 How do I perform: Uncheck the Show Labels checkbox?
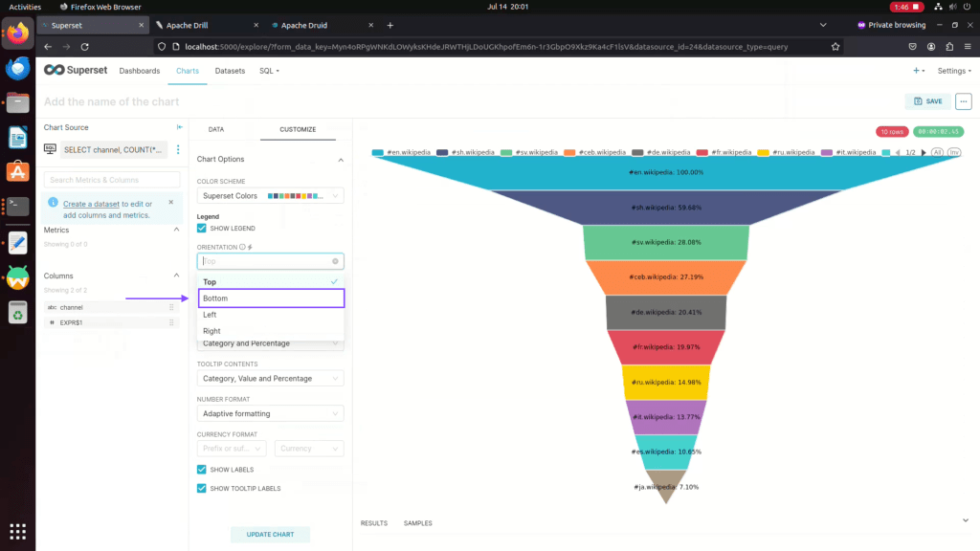pos(202,470)
